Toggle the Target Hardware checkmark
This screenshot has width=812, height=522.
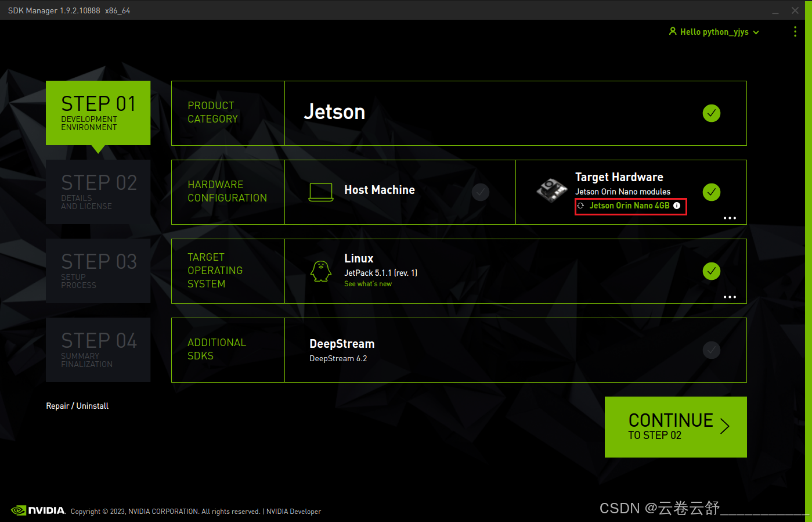712,192
